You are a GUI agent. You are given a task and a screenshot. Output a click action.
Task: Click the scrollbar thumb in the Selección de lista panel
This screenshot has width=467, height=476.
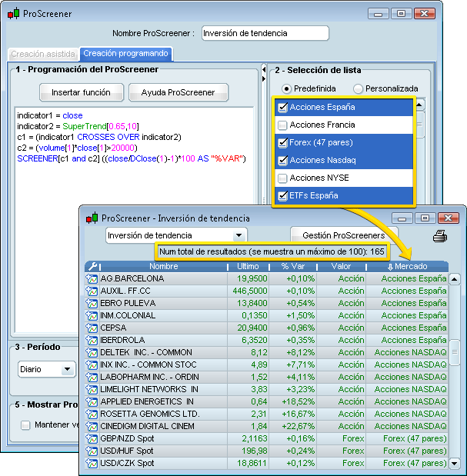pos(419,125)
